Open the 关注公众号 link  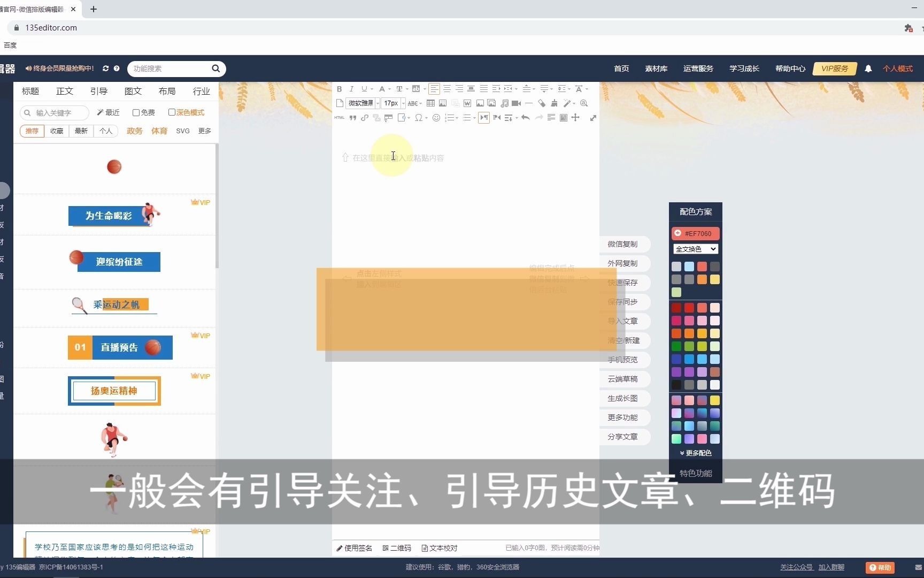(797, 567)
